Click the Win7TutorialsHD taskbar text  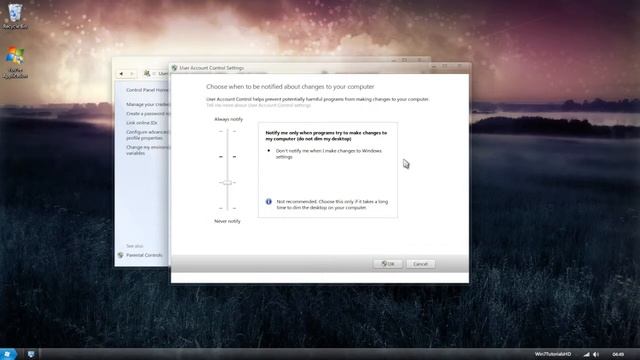click(x=553, y=354)
